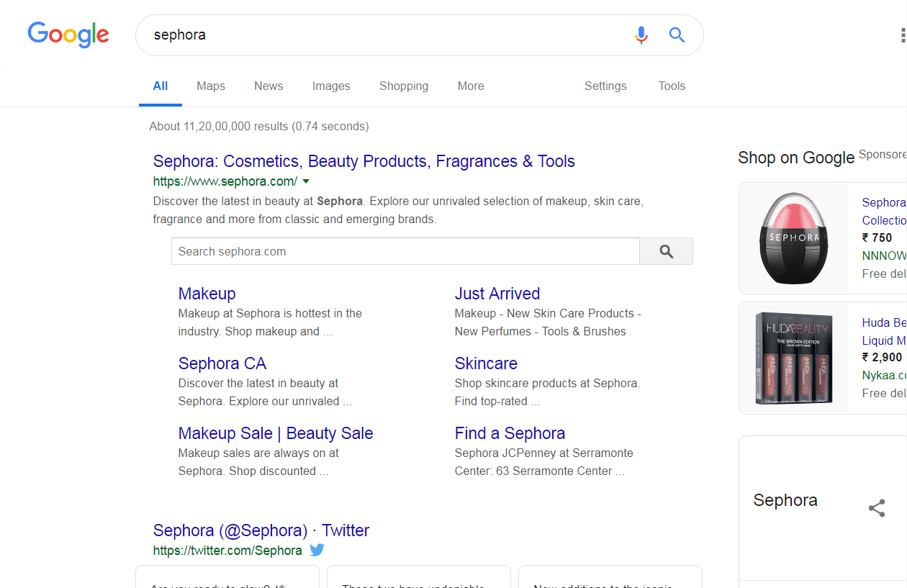
Task: Open Sephora: Cosmetics, Beauty Products result
Action: click(364, 161)
